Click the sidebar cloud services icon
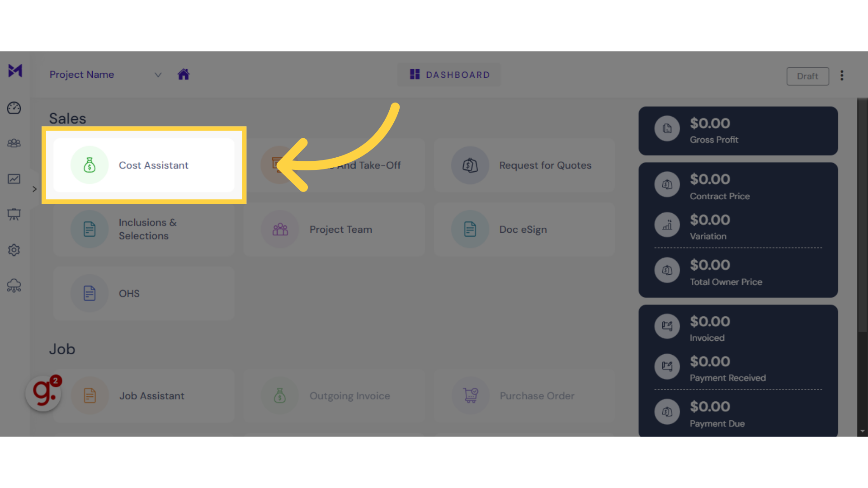The height and width of the screenshot is (488, 868). [x=14, y=286]
